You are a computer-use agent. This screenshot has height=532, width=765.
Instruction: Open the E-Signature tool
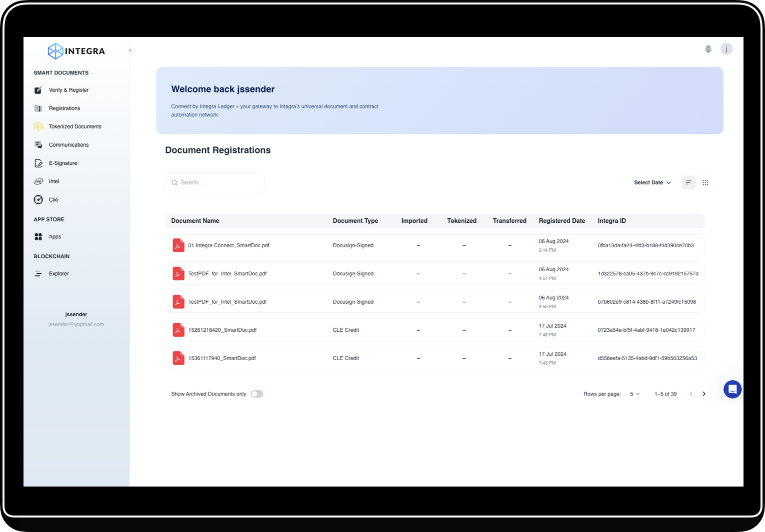[x=62, y=163]
